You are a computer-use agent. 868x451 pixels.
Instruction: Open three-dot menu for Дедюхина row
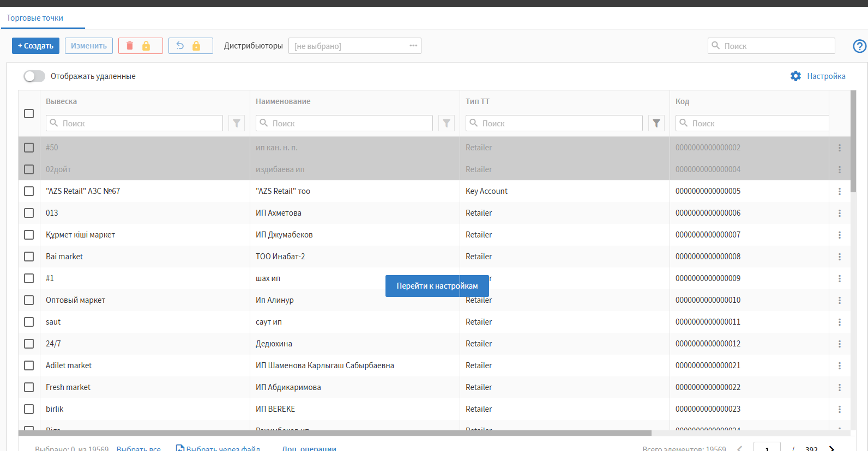click(840, 344)
